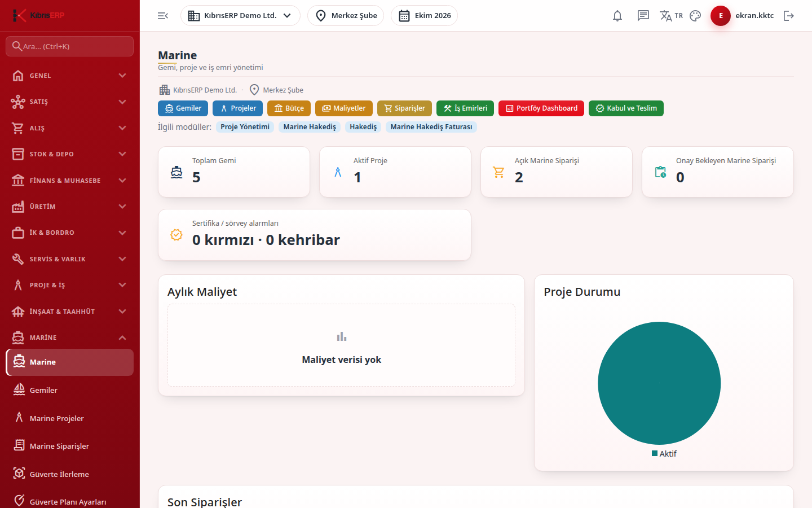Screen dimensions: 812x508
Task: Toggle the Aktif legend swatch in Proje Durumu
Action: tap(655, 453)
